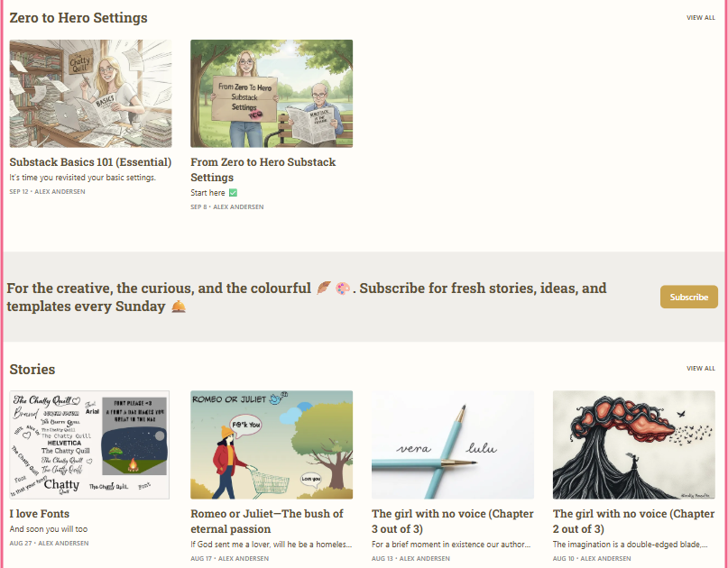
Task: Click the 'For the creative, the curious' tagline
Action: pyautogui.click(x=307, y=297)
